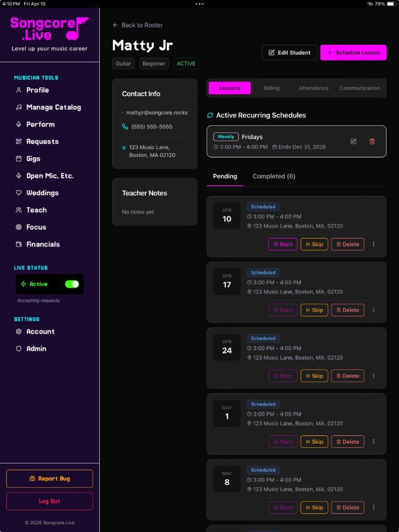Switch to the Billing tab
The height and width of the screenshot is (532, 399).
coord(272,88)
